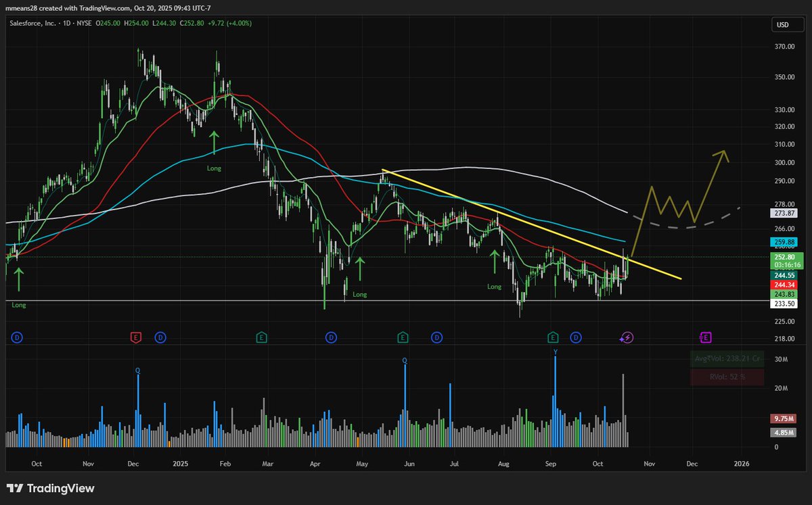
Task: Click the TradingView logo
Action: pos(51,488)
